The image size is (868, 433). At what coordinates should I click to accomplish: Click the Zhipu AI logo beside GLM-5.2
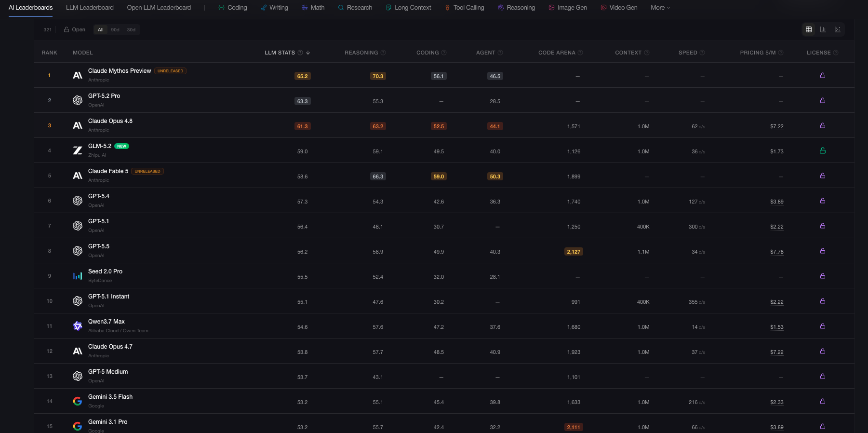point(78,150)
